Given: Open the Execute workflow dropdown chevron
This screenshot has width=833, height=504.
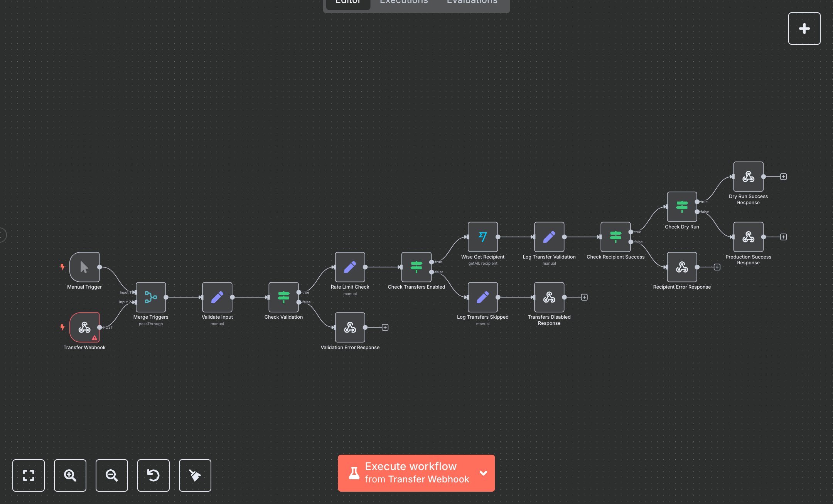Looking at the screenshot, I should point(483,473).
